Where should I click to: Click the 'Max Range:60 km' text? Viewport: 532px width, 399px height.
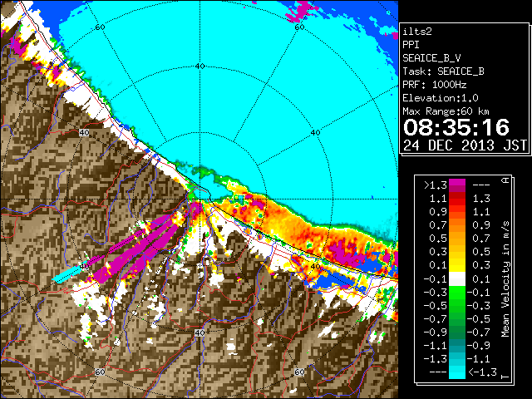pyautogui.click(x=446, y=111)
